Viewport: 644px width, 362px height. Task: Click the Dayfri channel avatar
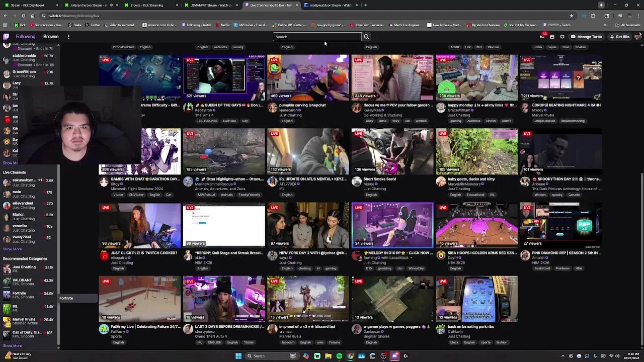[x=441, y=255]
